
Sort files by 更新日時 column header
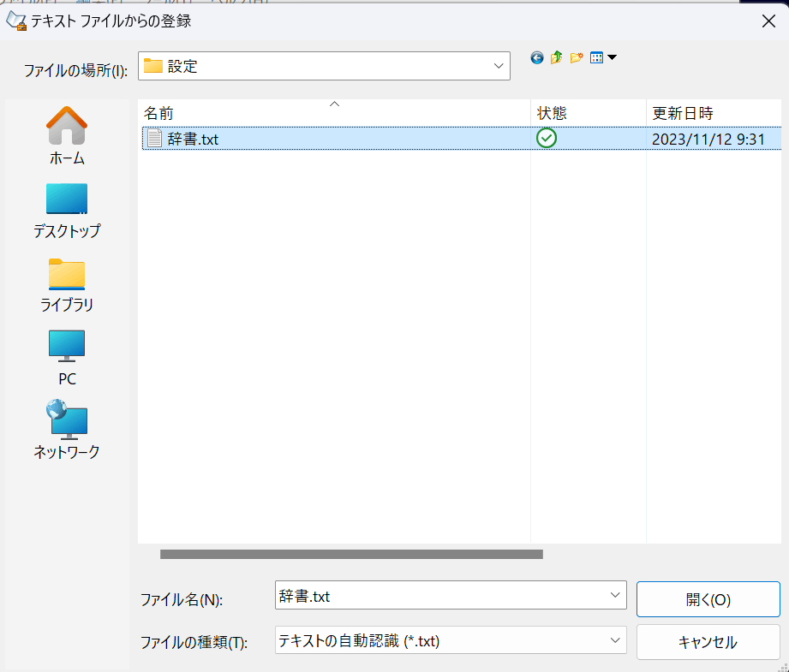coord(714,113)
